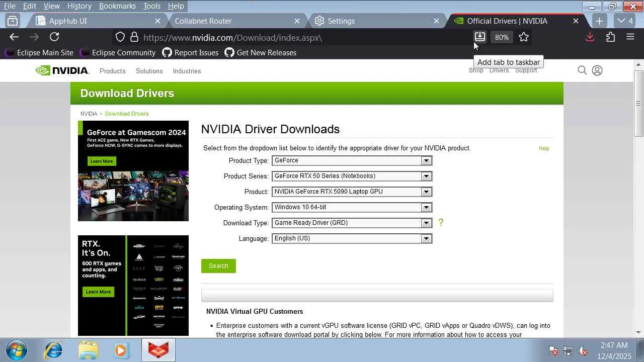The width and height of the screenshot is (644, 362).
Task: Click Learn More in the Gamescom 2024 ad
Action: [102, 161]
